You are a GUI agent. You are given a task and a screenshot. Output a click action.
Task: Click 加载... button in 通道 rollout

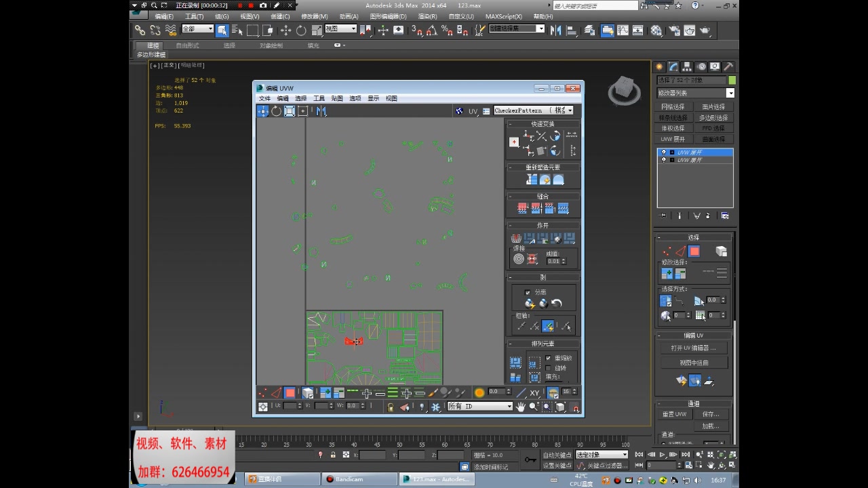coord(711,426)
